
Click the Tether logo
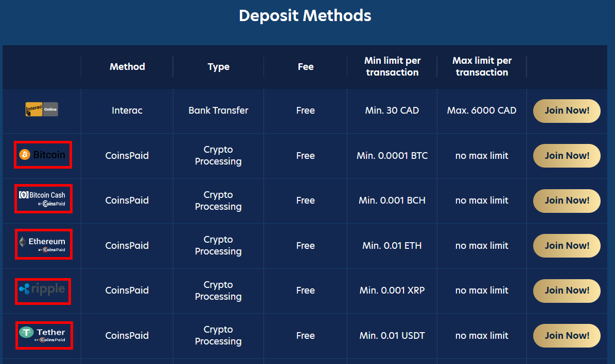(x=43, y=335)
